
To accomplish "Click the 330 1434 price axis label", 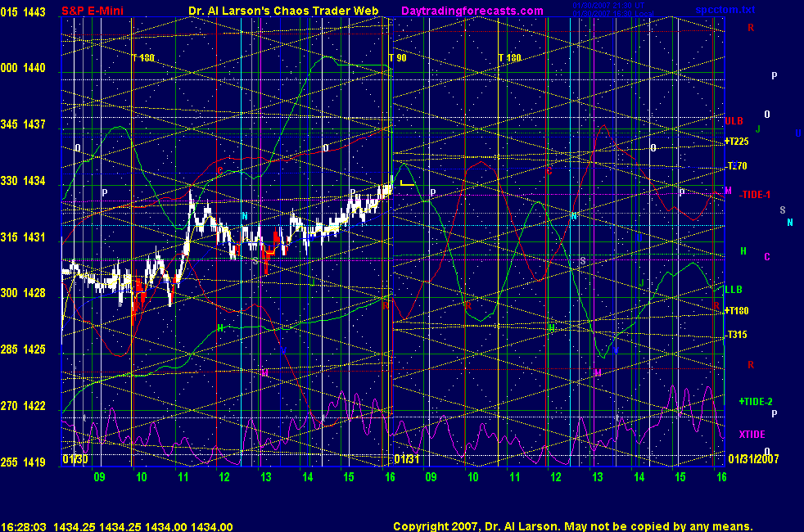I will click(x=23, y=181).
